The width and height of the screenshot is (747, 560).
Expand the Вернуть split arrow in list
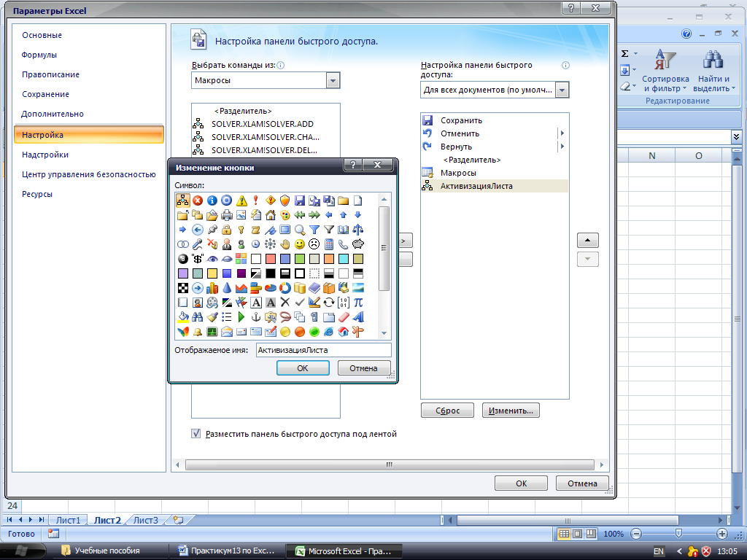(562, 147)
